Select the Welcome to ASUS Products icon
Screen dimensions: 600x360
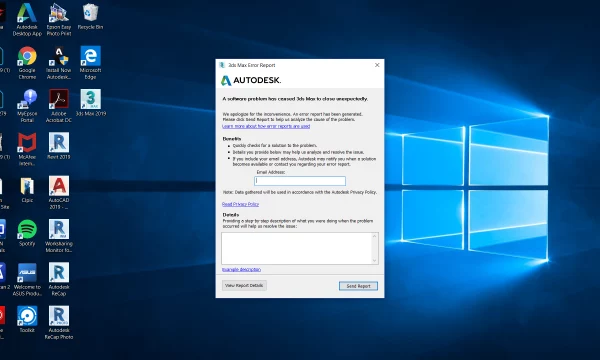pos(27,279)
